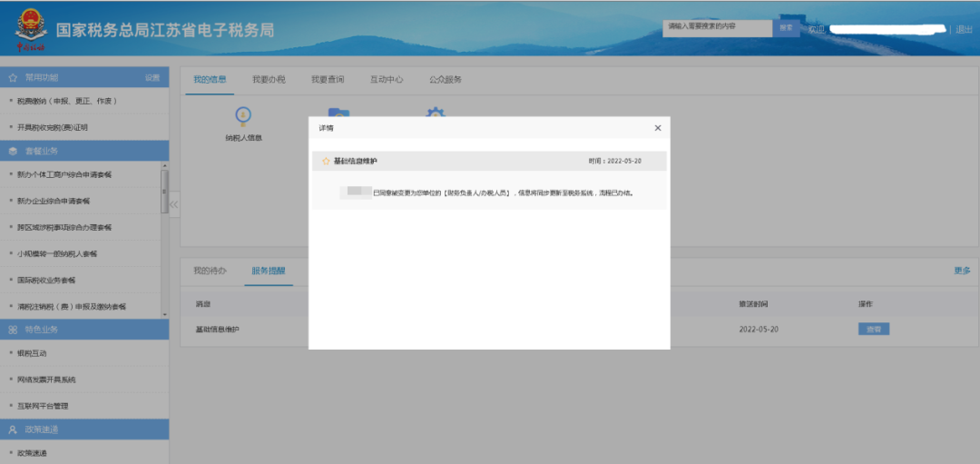This screenshot has height=464, width=980.
Task: Click the sidebar scrollbar thumb
Action: [x=165, y=192]
